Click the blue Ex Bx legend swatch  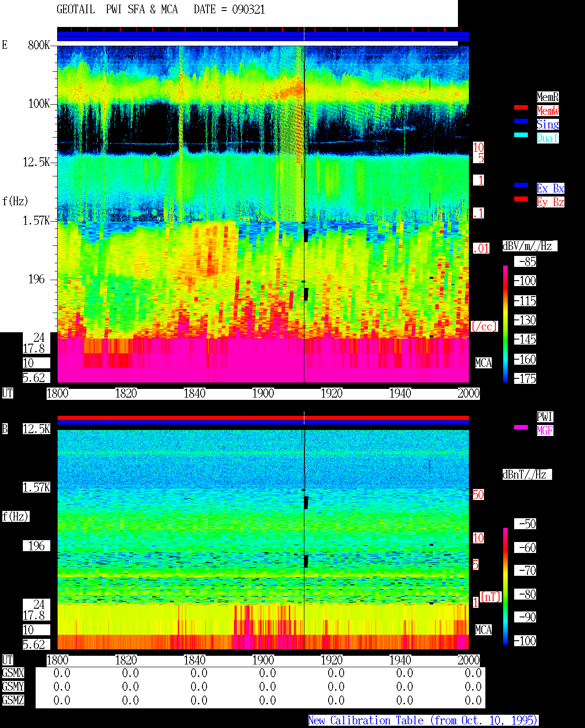tap(521, 185)
